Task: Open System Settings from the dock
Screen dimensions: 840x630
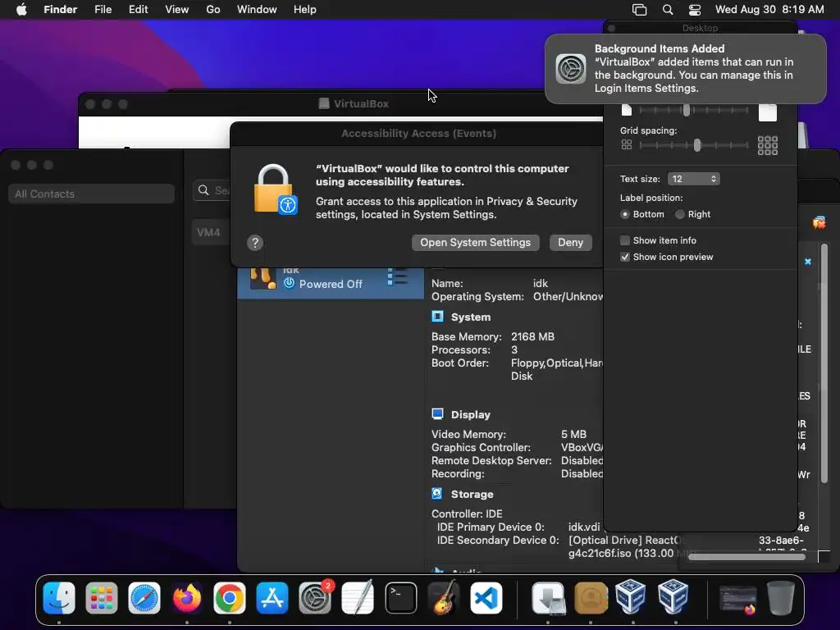Action: click(315, 598)
